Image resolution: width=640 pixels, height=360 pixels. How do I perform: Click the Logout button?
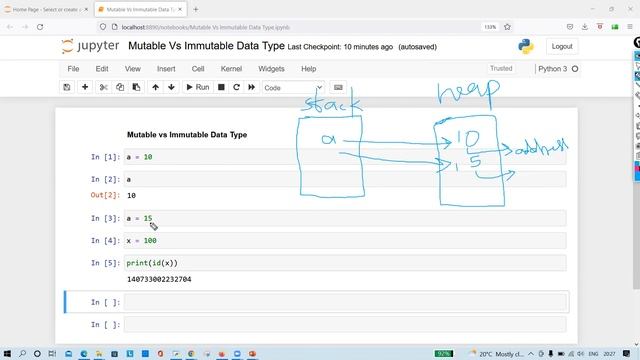tap(562, 47)
